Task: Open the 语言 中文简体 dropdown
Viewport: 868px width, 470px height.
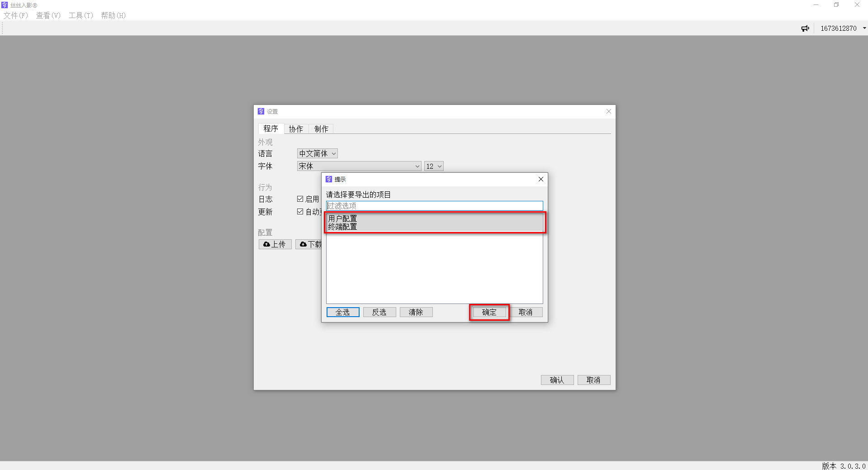Action: click(317, 154)
